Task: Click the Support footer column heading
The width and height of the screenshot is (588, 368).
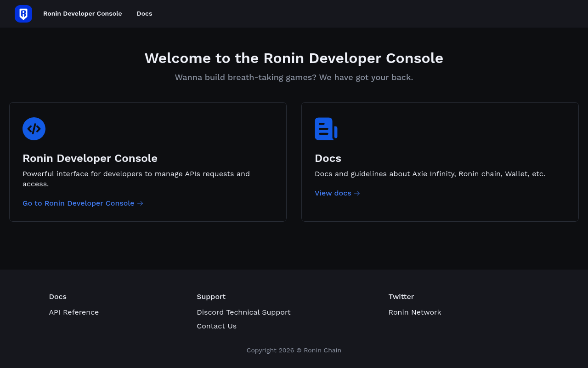Action: [x=211, y=297]
